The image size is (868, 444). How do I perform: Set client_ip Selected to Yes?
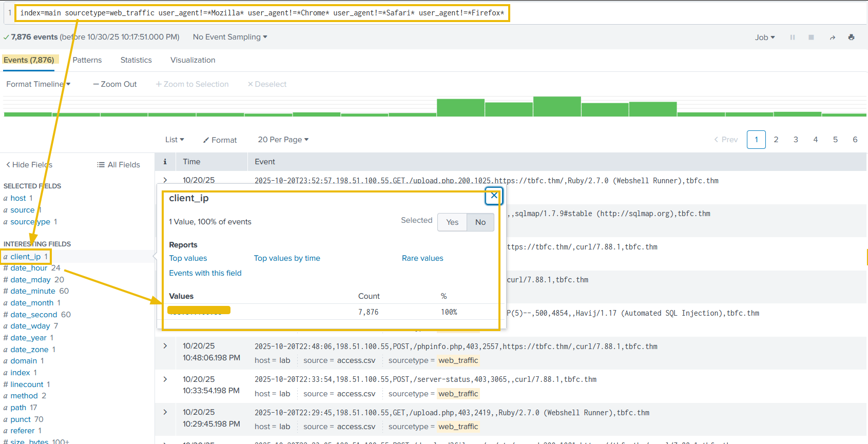pyautogui.click(x=452, y=222)
